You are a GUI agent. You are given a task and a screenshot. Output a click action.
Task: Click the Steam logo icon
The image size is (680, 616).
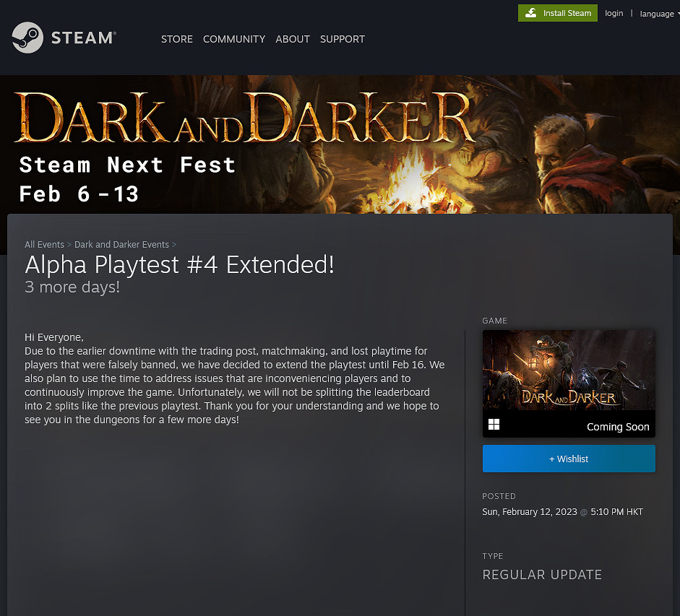click(26, 38)
